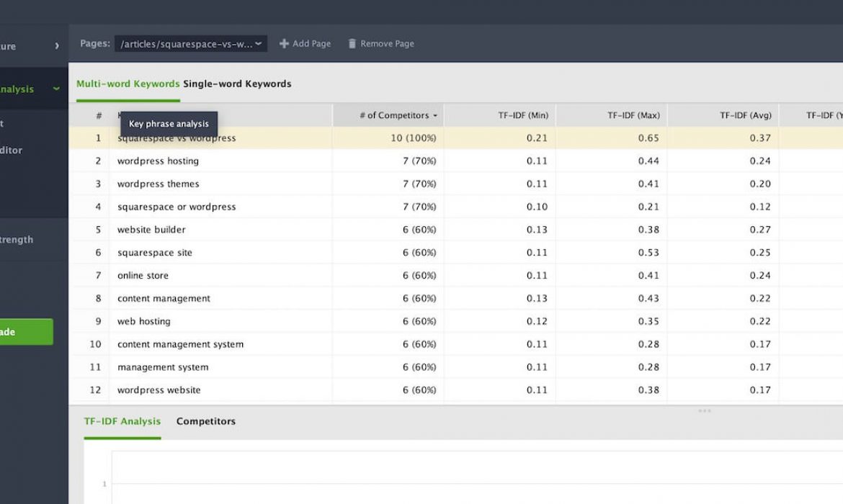Select the 'wordpress website' keyword row
This screenshot has width=843, height=504.
pyautogui.click(x=455, y=390)
